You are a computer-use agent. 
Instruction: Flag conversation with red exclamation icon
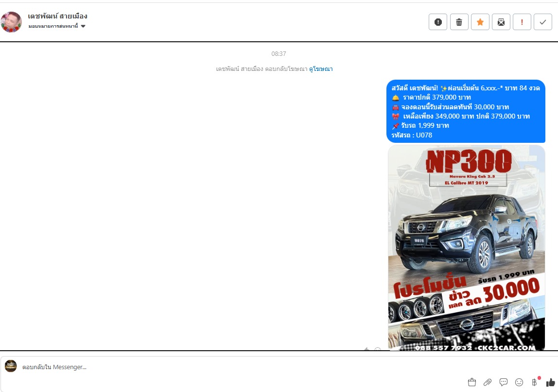tap(522, 22)
